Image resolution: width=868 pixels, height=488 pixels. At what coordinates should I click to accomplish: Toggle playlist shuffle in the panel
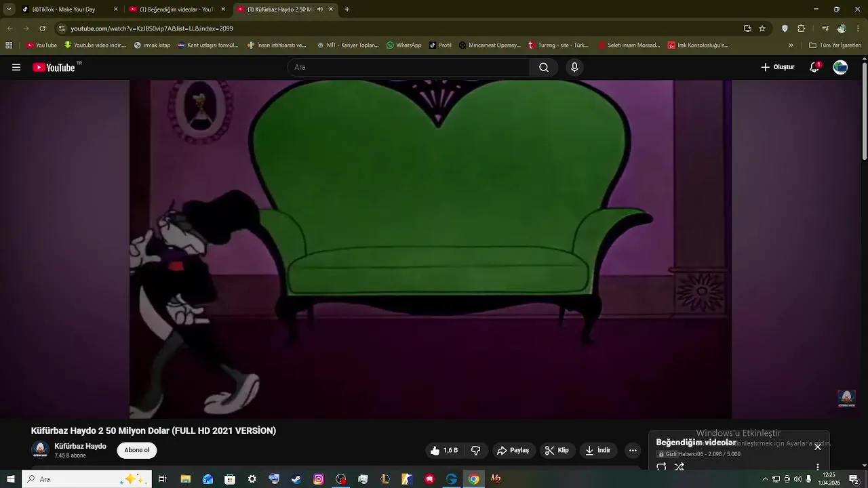tap(679, 467)
